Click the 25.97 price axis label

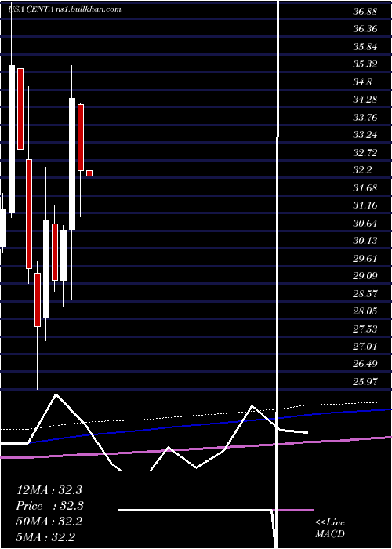[365, 382]
